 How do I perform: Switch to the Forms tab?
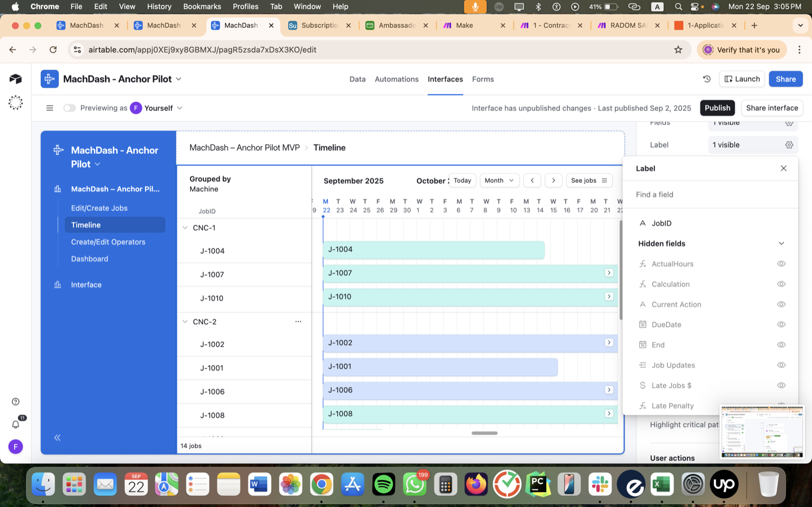pyautogui.click(x=483, y=79)
